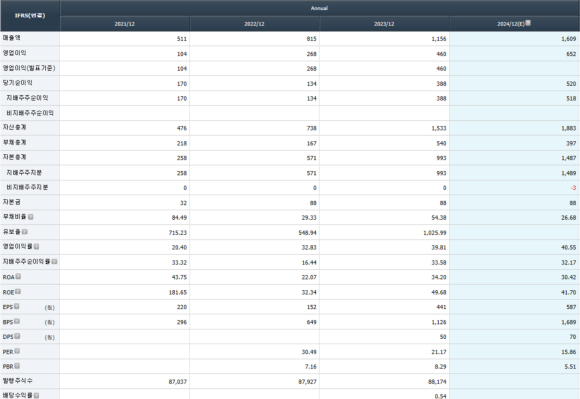This screenshot has height=399, width=580.
Task: Click the 자본금 row label
Action: point(12,202)
